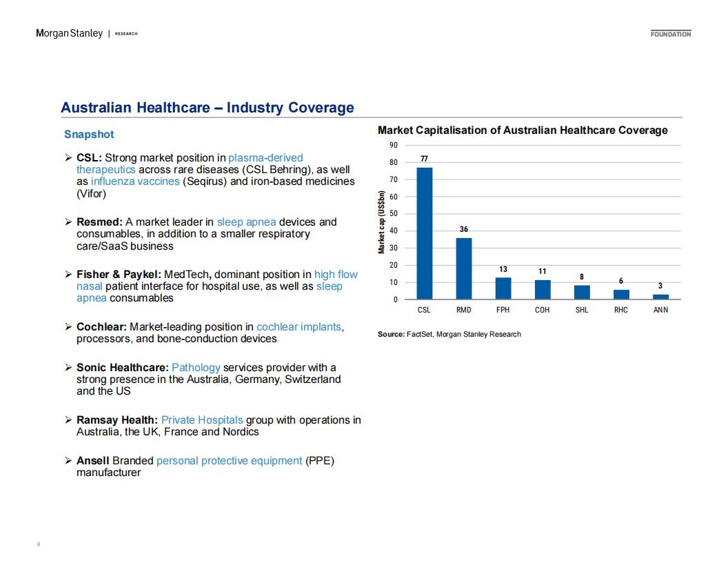Click the 'Market cap (US$bn)' axis title
The width and height of the screenshot is (728, 563).
[x=382, y=222]
